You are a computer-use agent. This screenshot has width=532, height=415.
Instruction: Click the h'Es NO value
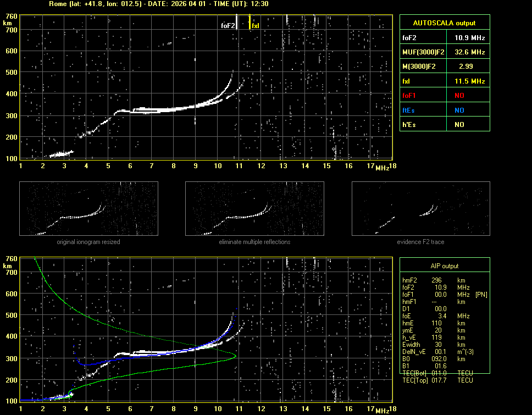coord(459,125)
